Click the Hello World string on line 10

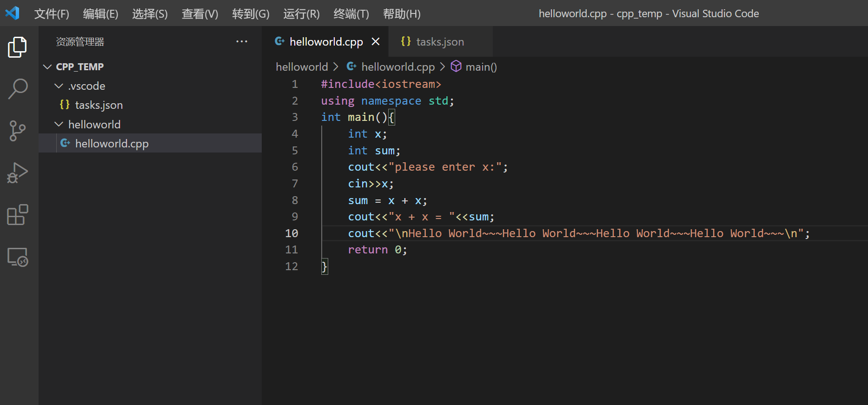(x=596, y=233)
